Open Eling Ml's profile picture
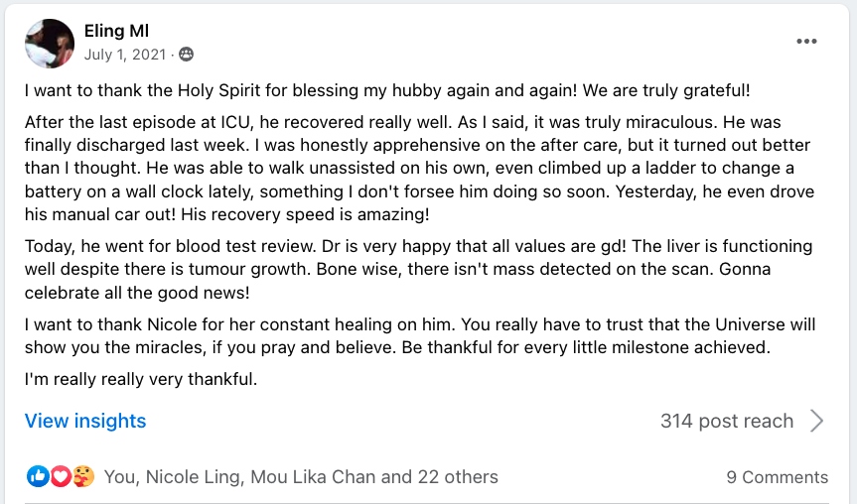Screen dimensions: 857x504 pos(50,44)
